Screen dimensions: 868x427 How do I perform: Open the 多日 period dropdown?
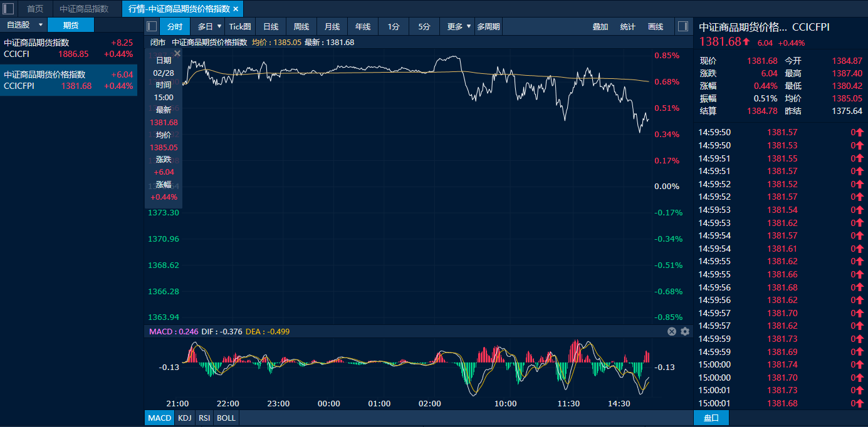219,26
